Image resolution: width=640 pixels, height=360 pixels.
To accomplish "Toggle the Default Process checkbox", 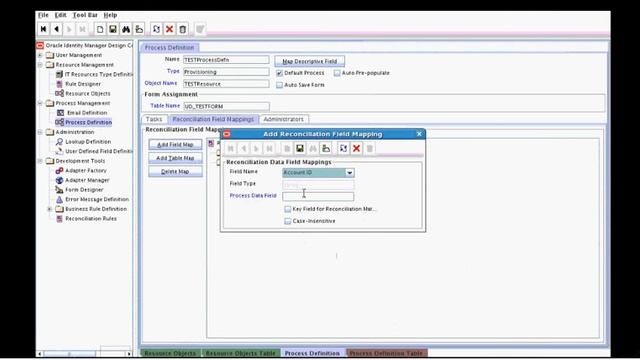I will [x=280, y=73].
